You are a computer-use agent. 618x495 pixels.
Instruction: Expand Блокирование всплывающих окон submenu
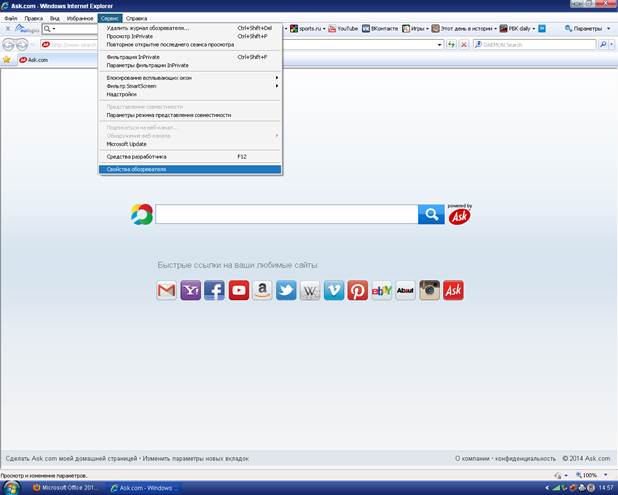(x=190, y=78)
